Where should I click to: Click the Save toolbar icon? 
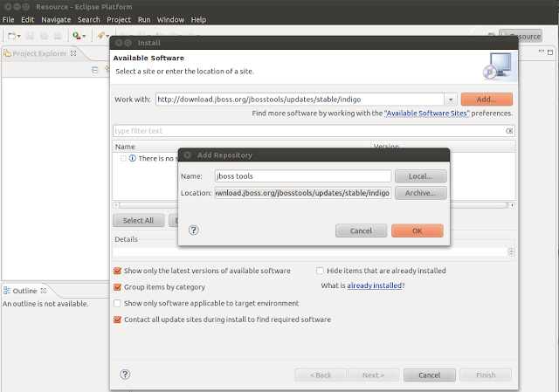31,36
